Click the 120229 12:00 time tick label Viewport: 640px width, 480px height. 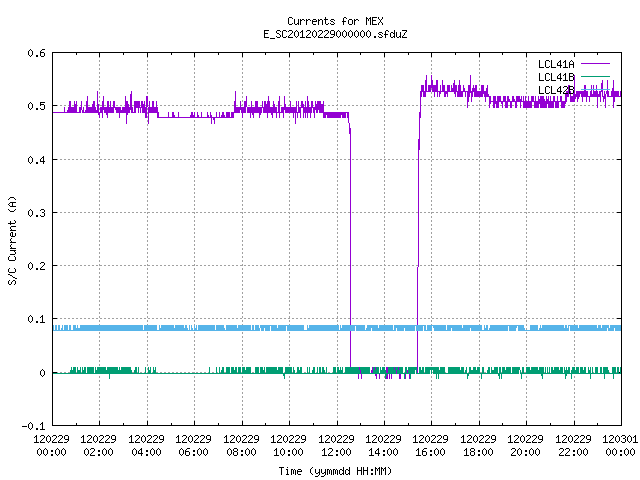tap(336, 445)
